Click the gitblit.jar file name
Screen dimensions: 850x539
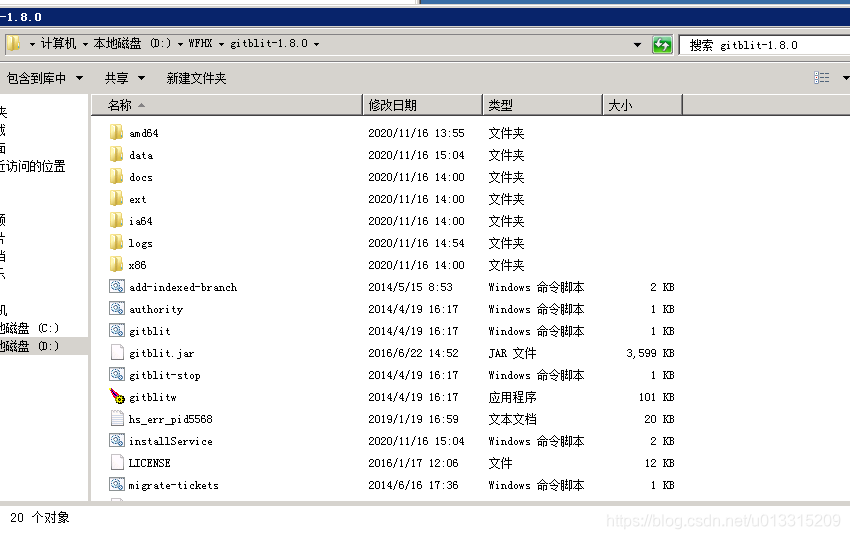click(x=162, y=353)
